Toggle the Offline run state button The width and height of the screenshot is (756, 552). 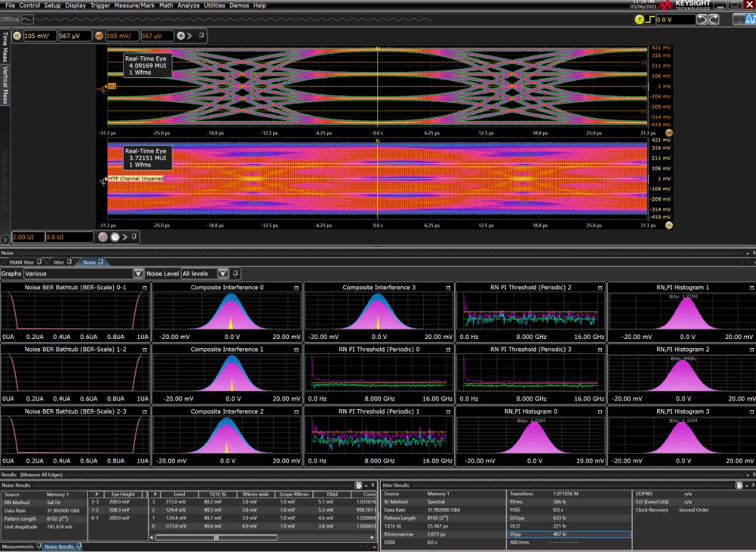[x=10, y=19]
